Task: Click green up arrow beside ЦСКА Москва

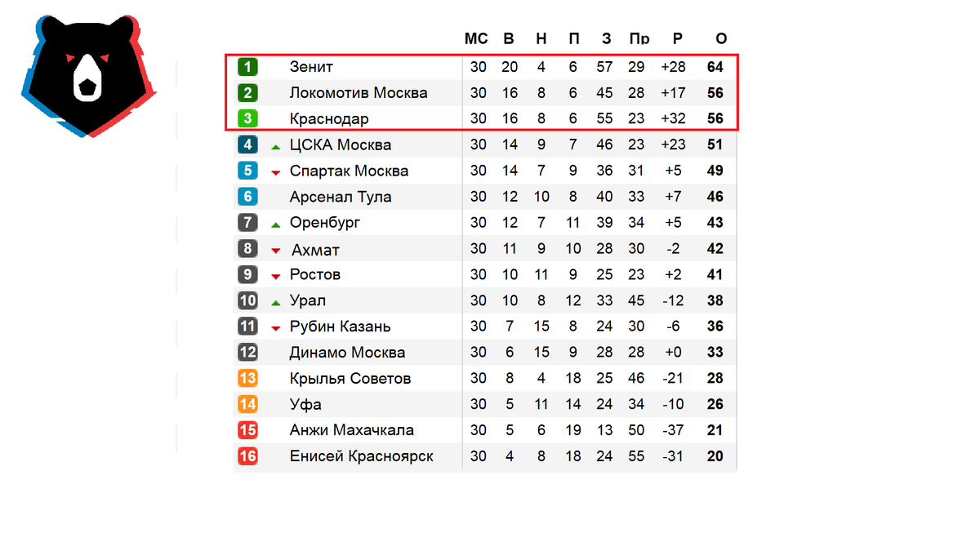Action: 276,146
